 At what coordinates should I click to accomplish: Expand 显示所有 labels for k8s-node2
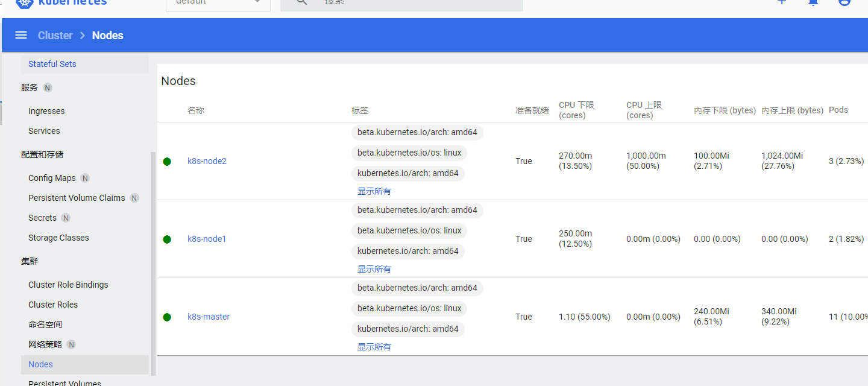(x=374, y=191)
